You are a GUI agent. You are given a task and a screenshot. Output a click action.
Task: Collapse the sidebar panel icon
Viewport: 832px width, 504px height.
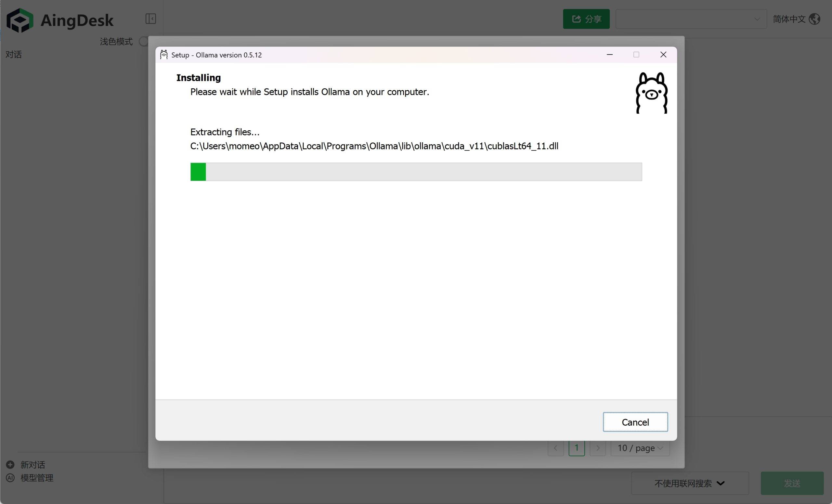tap(150, 19)
